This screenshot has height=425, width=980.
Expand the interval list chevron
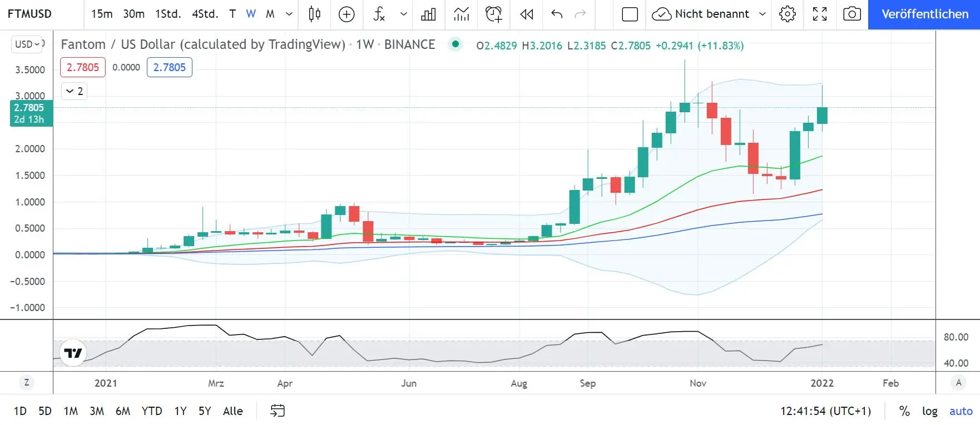pyautogui.click(x=289, y=14)
